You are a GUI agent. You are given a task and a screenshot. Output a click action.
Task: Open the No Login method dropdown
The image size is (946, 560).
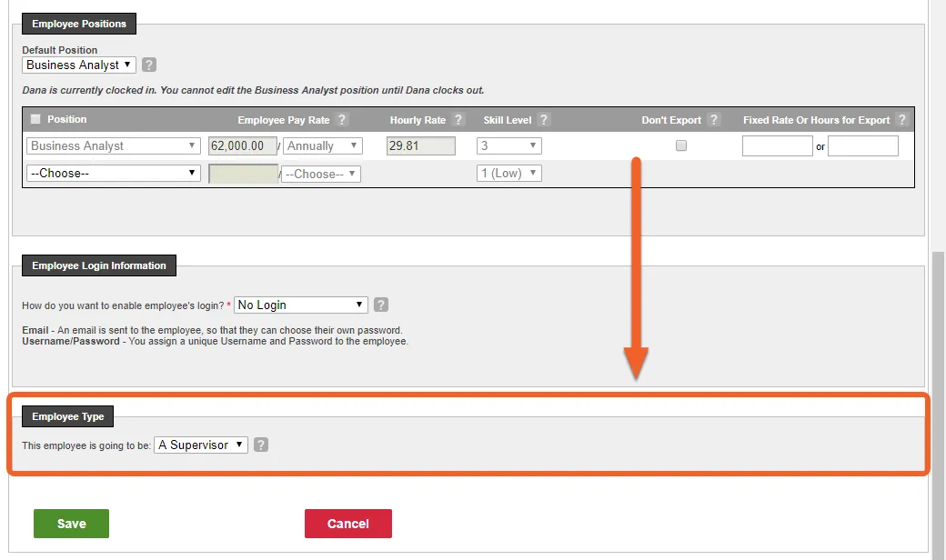click(301, 305)
